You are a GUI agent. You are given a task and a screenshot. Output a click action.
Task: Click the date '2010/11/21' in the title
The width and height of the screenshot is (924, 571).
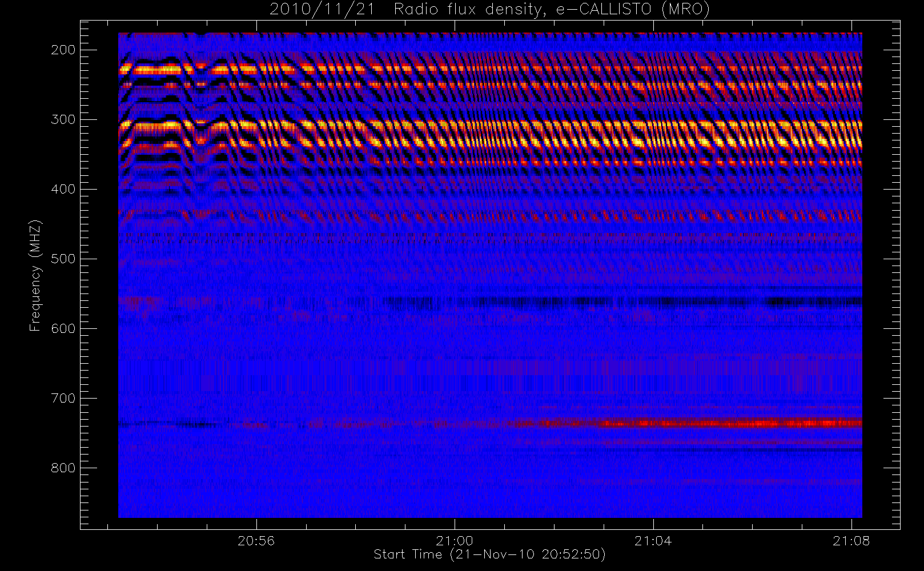tap(322, 10)
